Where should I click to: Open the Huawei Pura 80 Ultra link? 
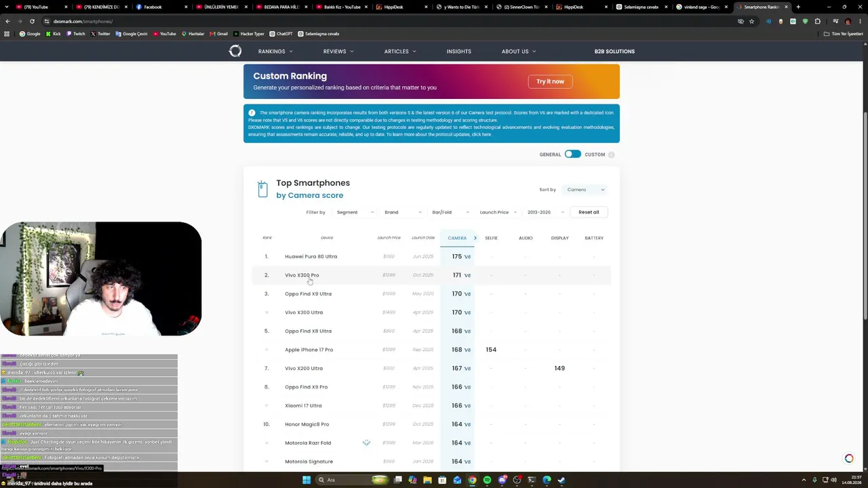pos(311,257)
